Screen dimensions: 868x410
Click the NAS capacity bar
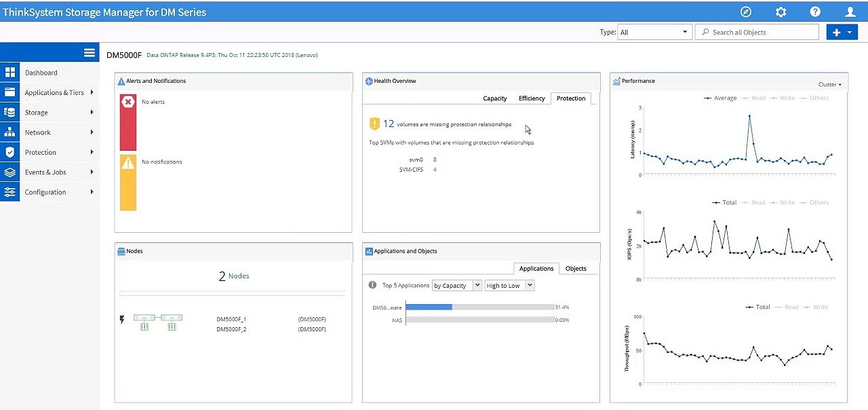pyautogui.click(x=479, y=320)
